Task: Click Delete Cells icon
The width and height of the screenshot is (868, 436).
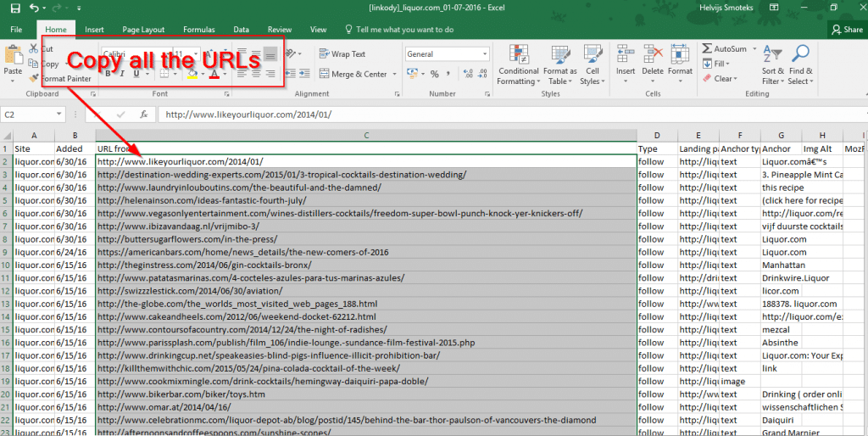Action: (653, 53)
